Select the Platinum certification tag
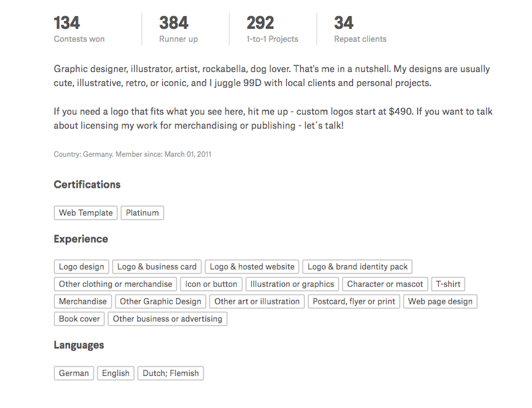 (142, 213)
